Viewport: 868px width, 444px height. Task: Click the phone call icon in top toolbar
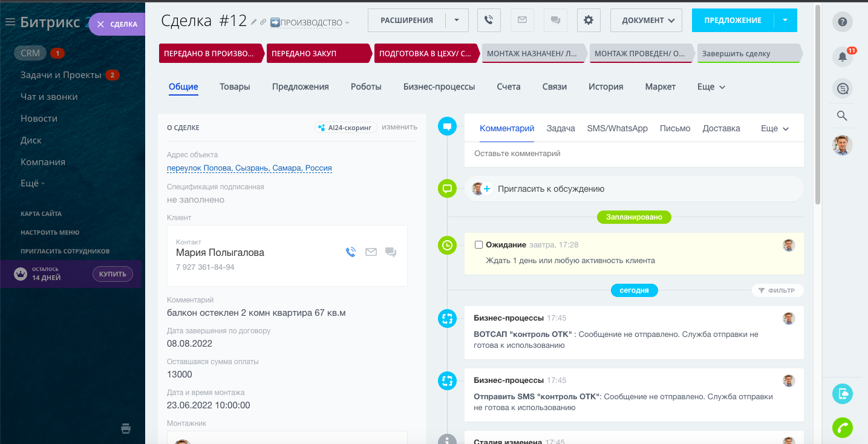[x=489, y=21]
